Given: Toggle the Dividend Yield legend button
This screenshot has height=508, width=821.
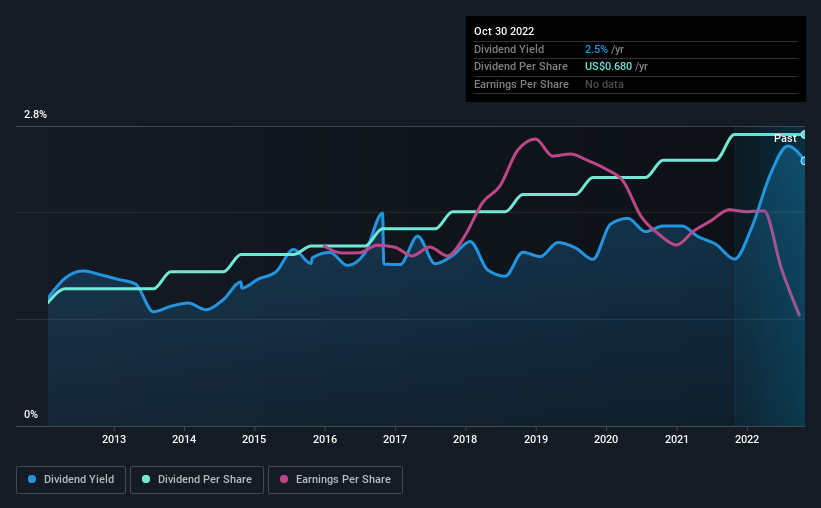Looking at the screenshot, I should tap(71, 480).
